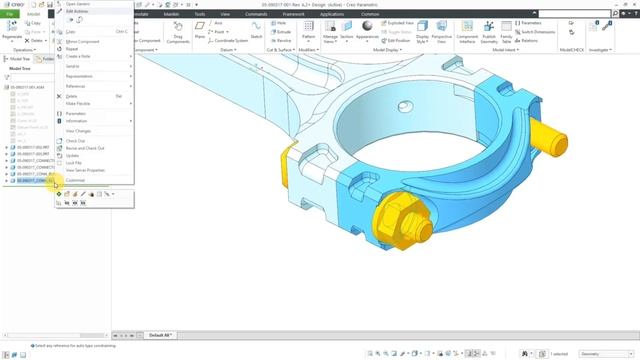This screenshot has height=360, width=640.
Task: Expand the 05-090317-003.PRT tree node
Action: [x=7, y=154]
